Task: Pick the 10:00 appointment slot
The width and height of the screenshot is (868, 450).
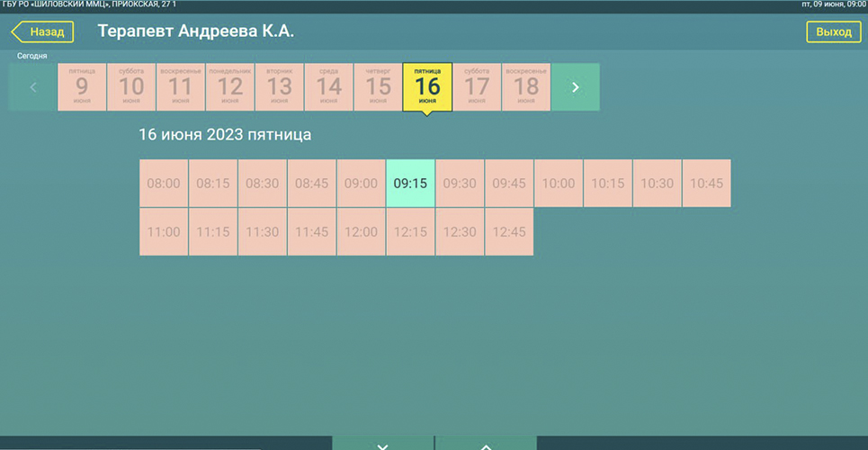Action: point(559,184)
